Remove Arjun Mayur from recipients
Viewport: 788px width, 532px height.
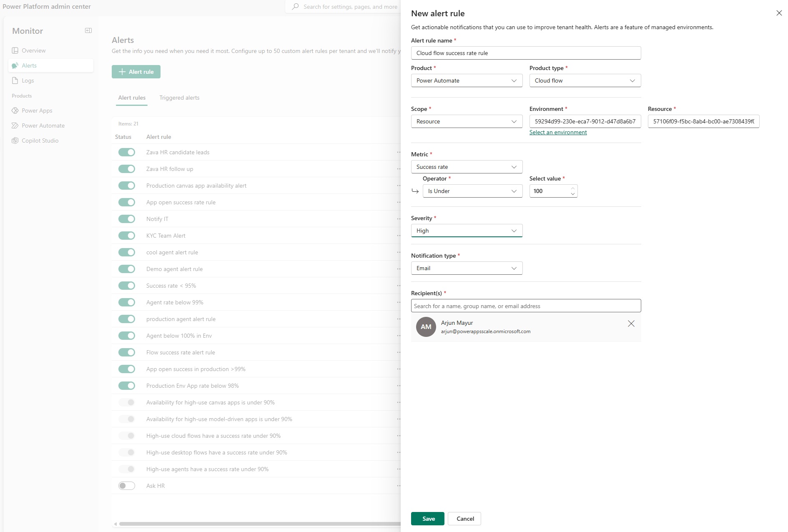(x=631, y=324)
